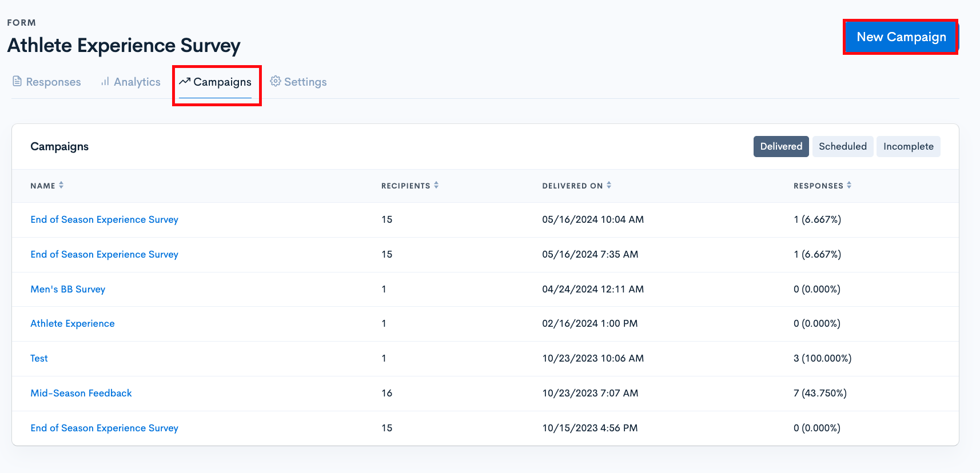The image size is (980, 473).
Task: Show Delivered campaigns filter
Action: click(x=781, y=146)
